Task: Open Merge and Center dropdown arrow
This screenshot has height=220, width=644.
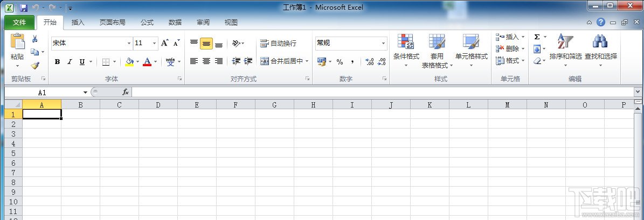Action: tap(307, 61)
